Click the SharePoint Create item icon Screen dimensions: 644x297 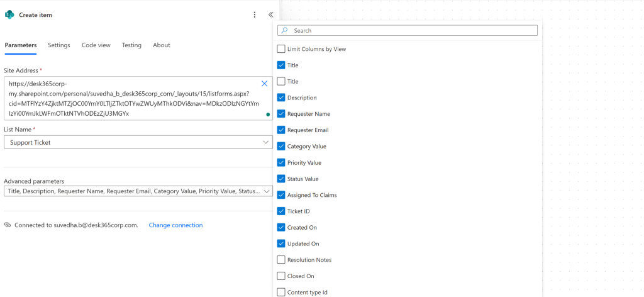(x=9, y=15)
